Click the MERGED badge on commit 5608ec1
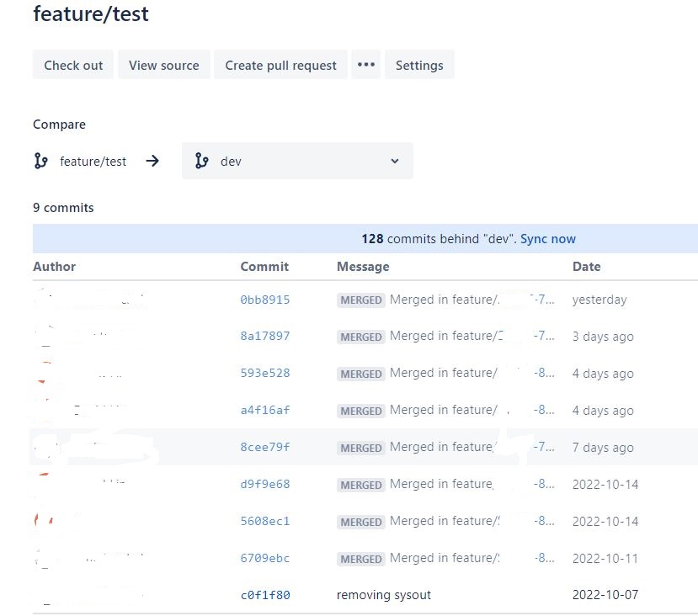The width and height of the screenshot is (698, 616). [361, 522]
